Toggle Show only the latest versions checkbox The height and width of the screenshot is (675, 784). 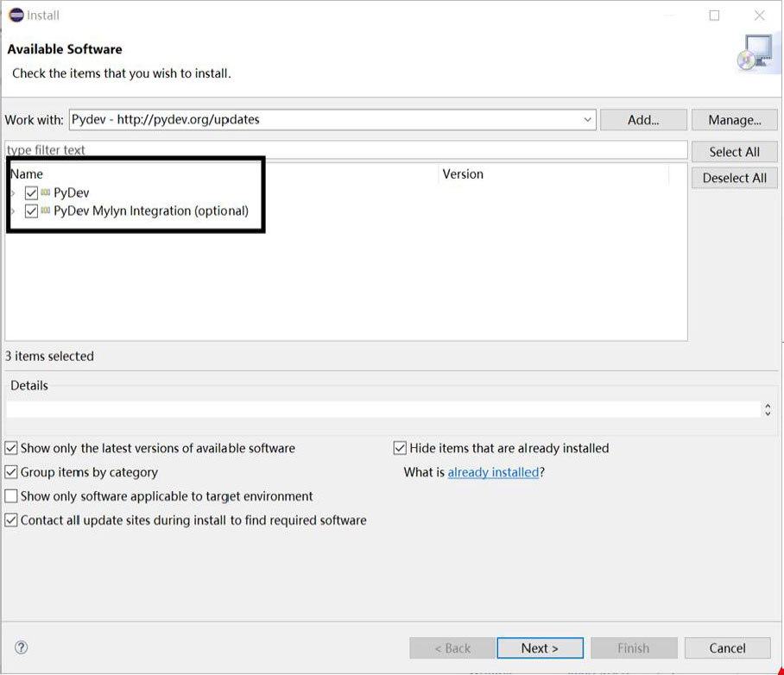pyautogui.click(x=11, y=448)
